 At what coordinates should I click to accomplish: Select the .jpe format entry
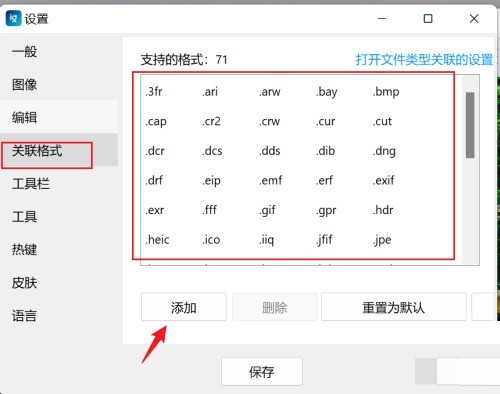point(382,240)
